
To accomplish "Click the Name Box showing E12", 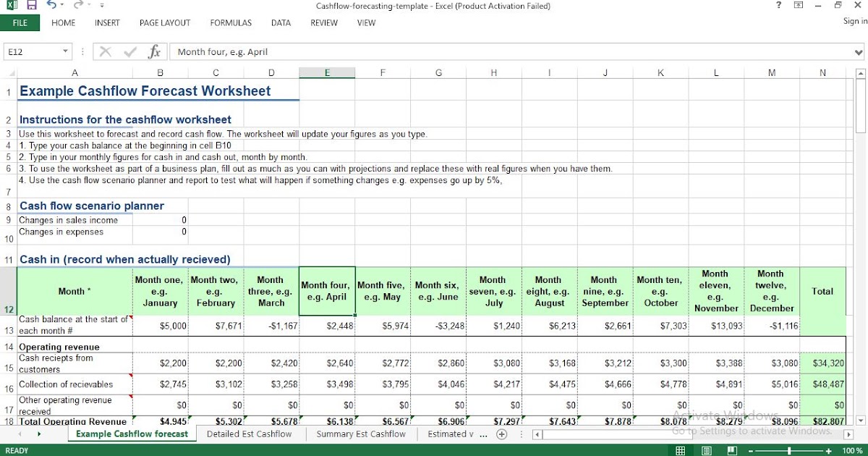I will (32, 51).
